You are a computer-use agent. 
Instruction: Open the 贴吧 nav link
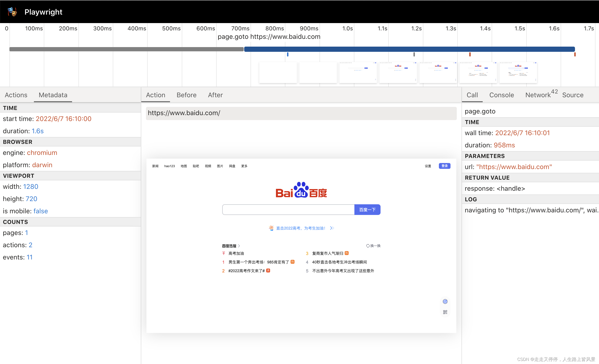(x=196, y=166)
